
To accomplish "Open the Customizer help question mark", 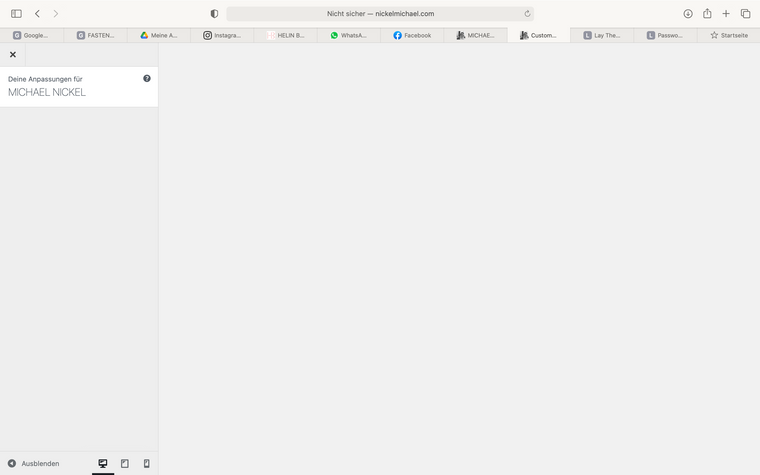I will [147, 78].
